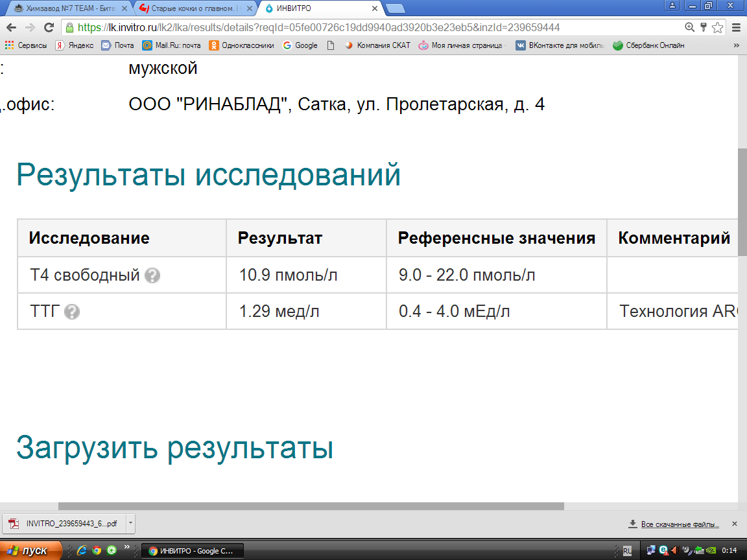The height and width of the screenshot is (560, 747).
Task: Click the blank page bookmark icon
Action: coord(331,45)
